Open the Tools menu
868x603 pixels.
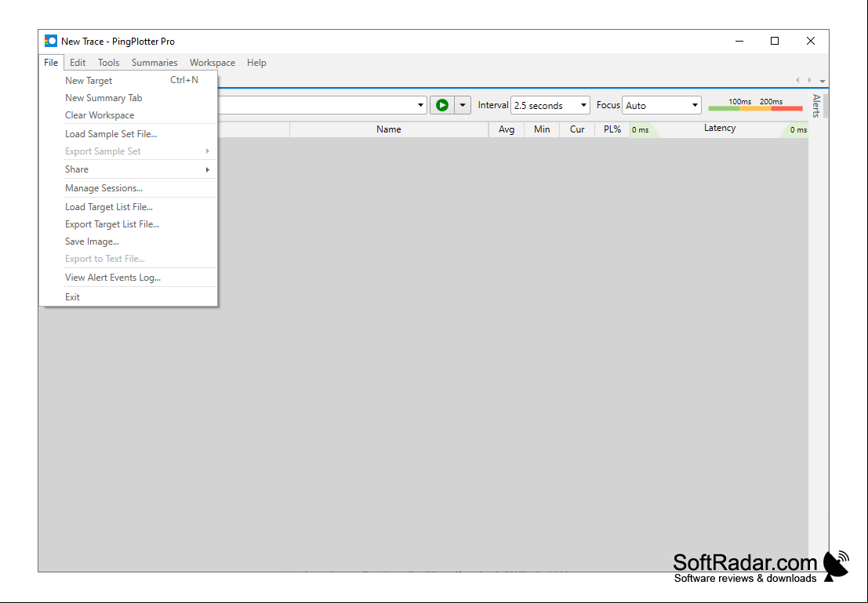108,63
